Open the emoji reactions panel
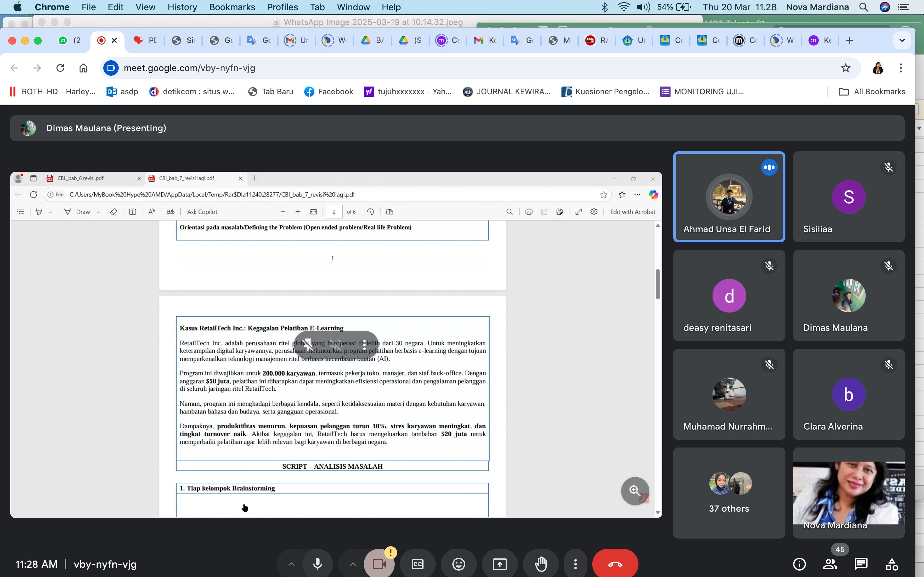 tap(458, 564)
